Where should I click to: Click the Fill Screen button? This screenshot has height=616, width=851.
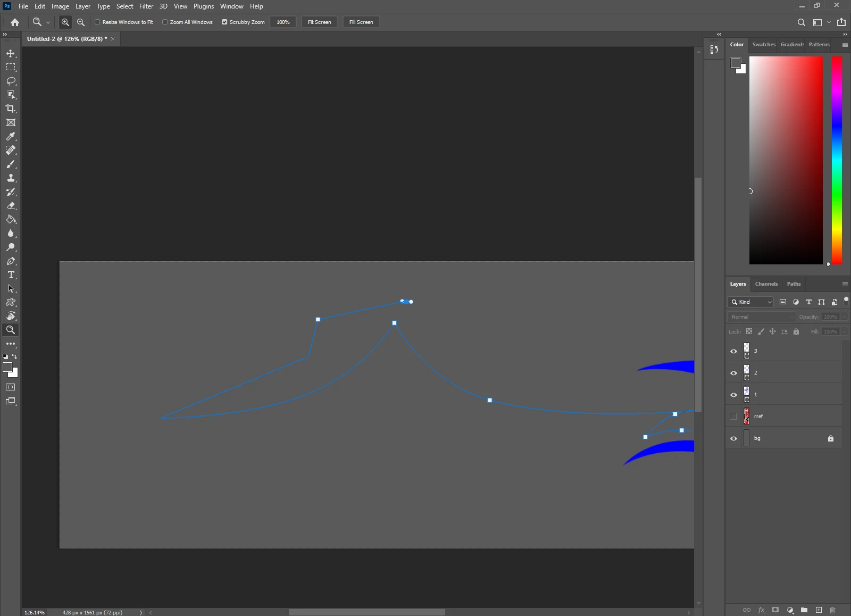click(x=361, y=22)
